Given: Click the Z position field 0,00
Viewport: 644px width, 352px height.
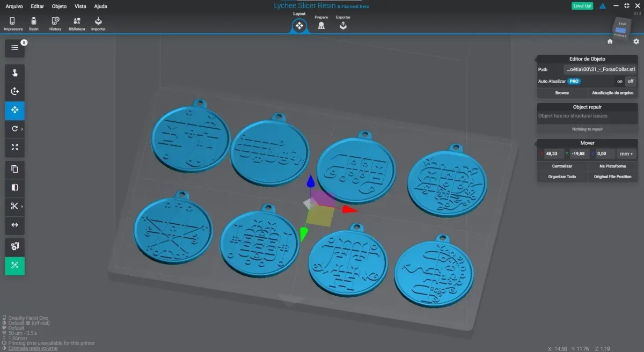Looking at the screenshot, I should click(x=604, y=153).
